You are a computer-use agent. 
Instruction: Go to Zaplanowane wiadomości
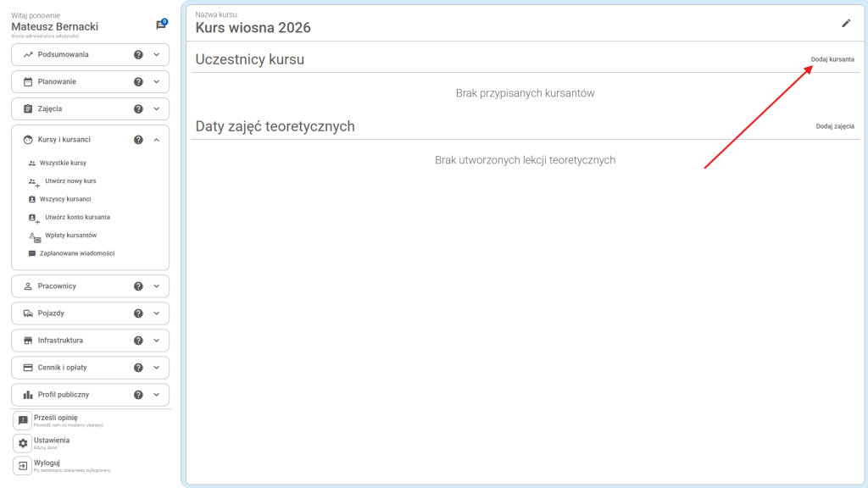click(76, 253)
